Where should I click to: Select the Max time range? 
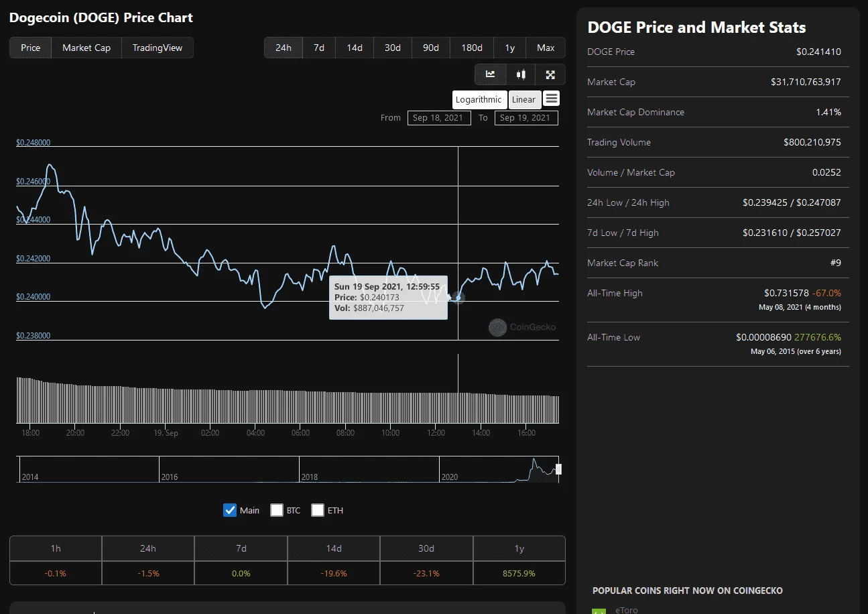pos(546,48)
